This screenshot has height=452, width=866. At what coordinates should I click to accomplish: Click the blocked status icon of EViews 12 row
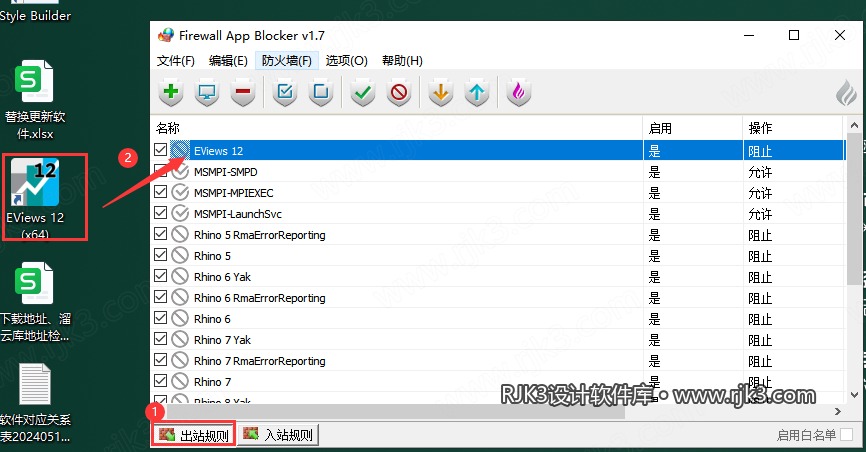179,150
